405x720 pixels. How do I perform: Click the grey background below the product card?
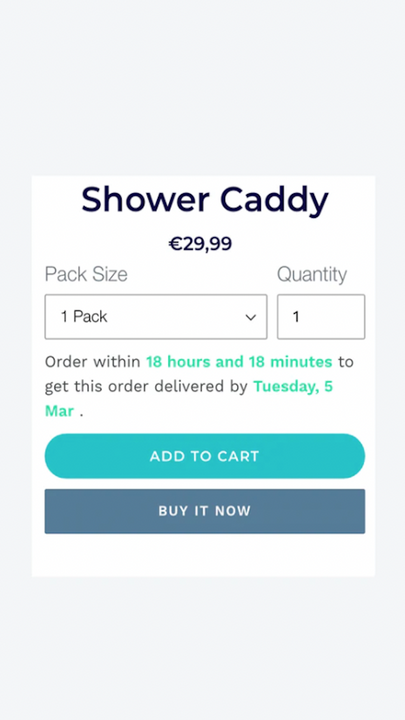[202, 647]
